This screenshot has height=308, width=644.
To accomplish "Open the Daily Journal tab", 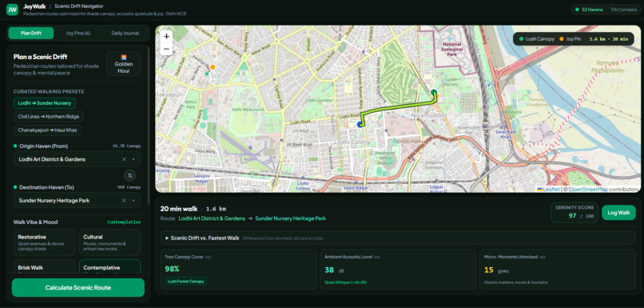I will click(125, 34).
